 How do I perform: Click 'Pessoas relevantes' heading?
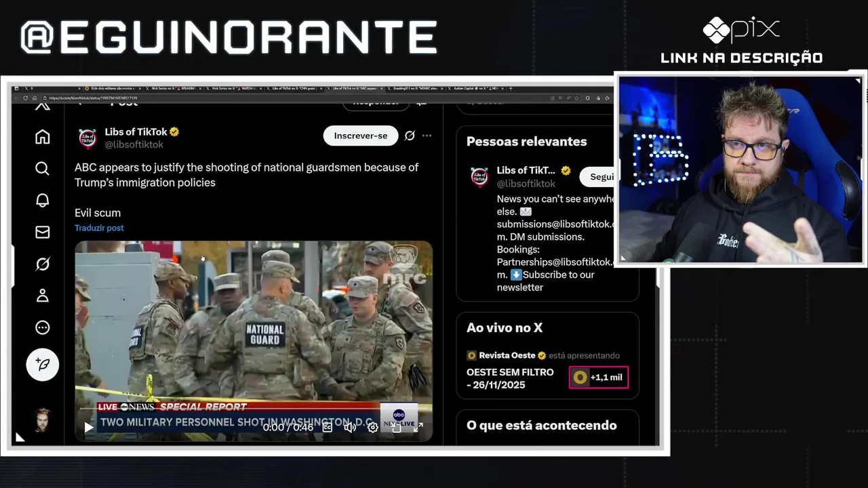(527, 142)
